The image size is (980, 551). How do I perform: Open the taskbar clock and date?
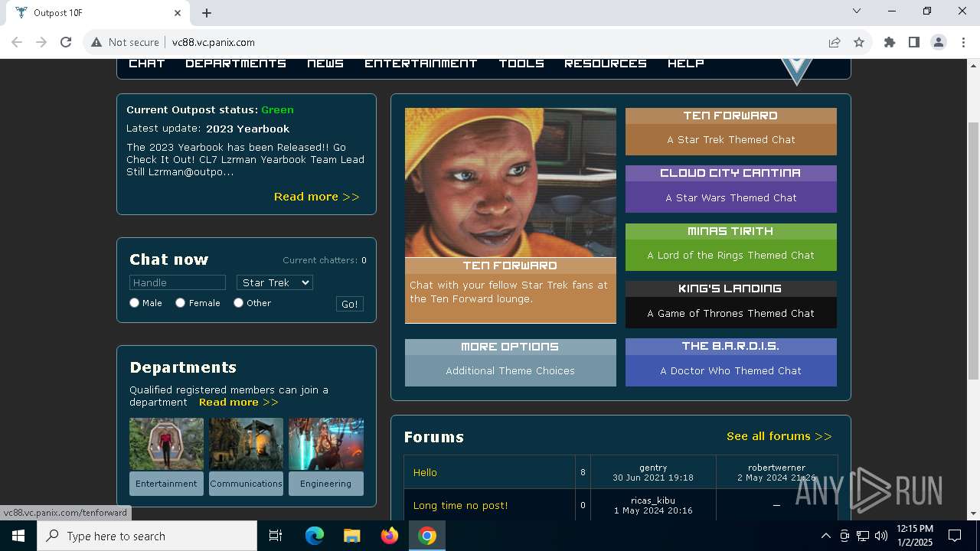click(x=915, y=536)
